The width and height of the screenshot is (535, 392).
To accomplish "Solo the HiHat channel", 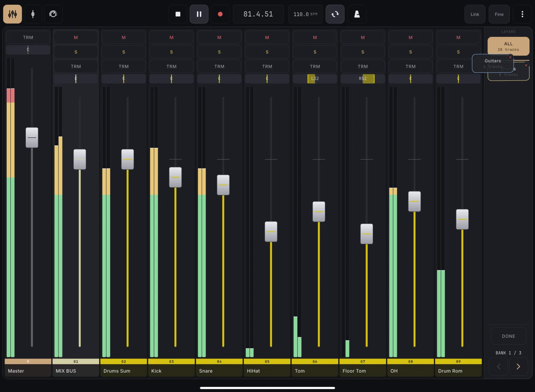I will pyautogui.click(x=267, y=52).
